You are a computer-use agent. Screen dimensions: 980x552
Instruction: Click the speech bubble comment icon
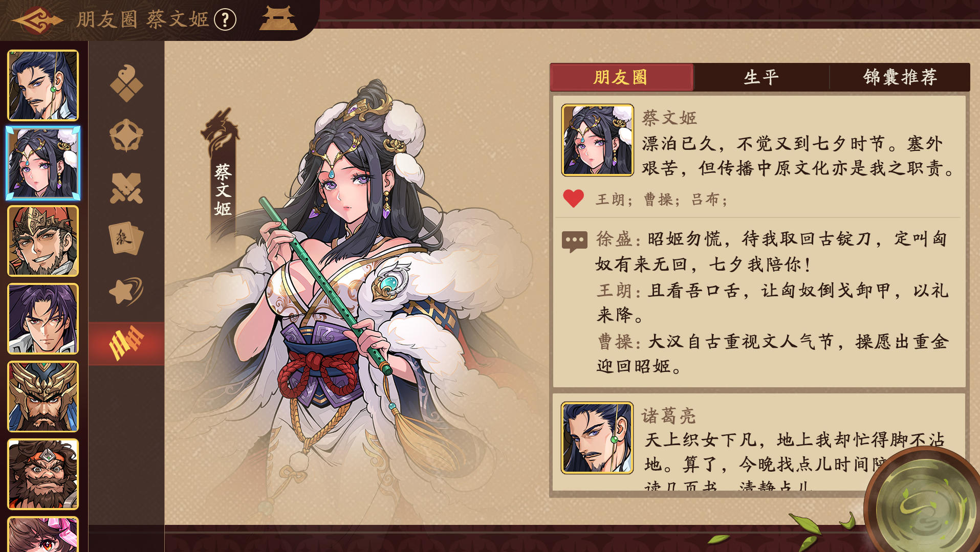click(x=575, y=241)
